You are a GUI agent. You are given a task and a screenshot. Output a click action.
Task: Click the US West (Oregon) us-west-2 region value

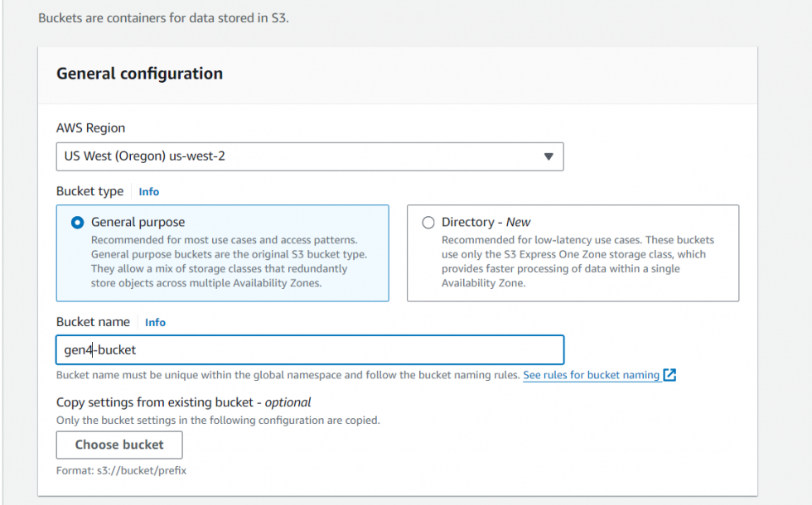point(145,156)
